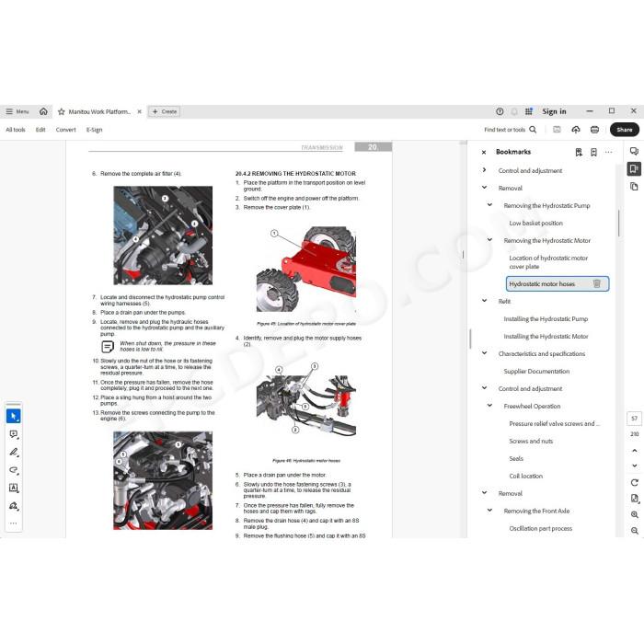This screenshot has height=644, width=644.
Task: Open the Menu hamburger button
Action: 17,111
